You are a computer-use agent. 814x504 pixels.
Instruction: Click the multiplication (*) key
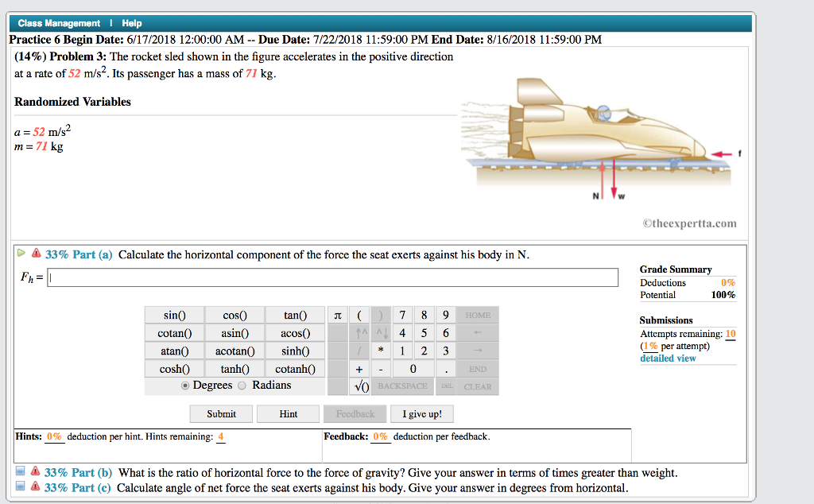pyautogui.click(x=382, y=351)
